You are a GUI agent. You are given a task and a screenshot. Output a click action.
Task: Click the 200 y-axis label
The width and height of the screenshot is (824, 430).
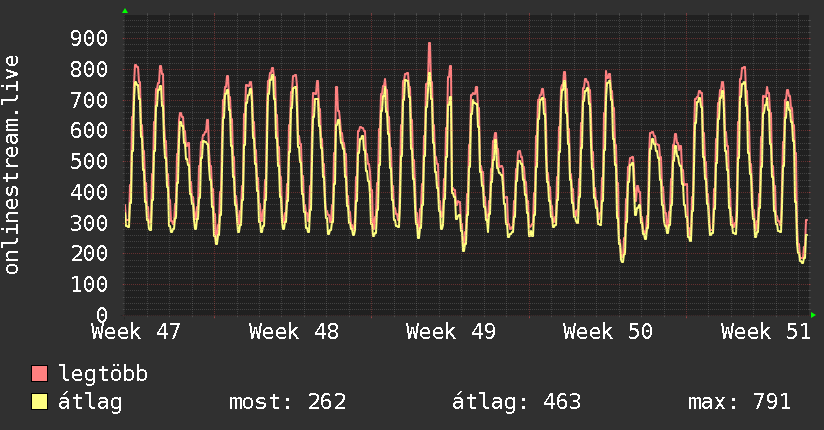(89, 253)
